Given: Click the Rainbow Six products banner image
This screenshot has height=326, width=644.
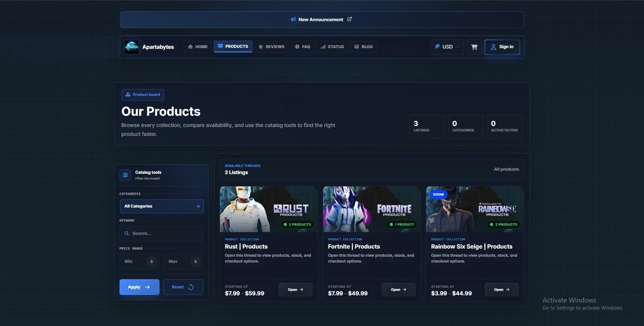Looking at the screenshot, I should [x=475, y=209].
